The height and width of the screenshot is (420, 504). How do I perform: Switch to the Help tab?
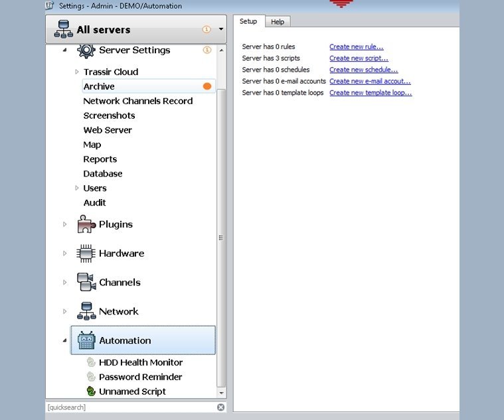tap(278, 21)
